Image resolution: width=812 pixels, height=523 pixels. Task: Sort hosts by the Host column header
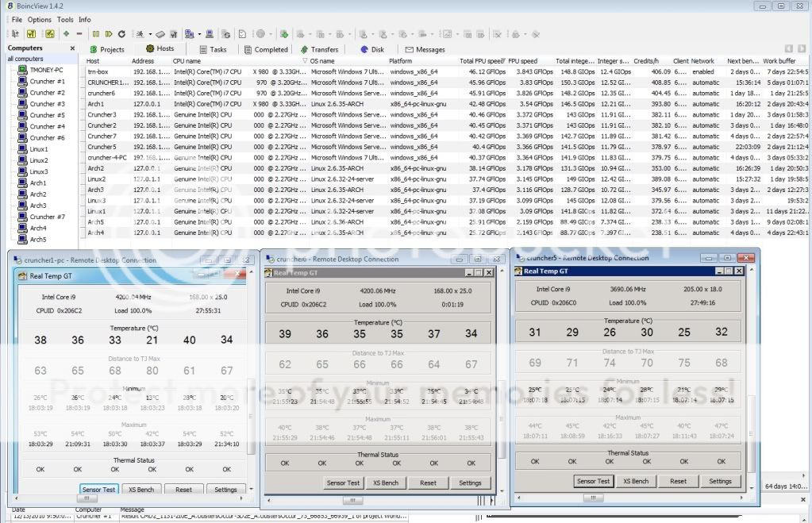pyautogui.click(x=107, y=60)
